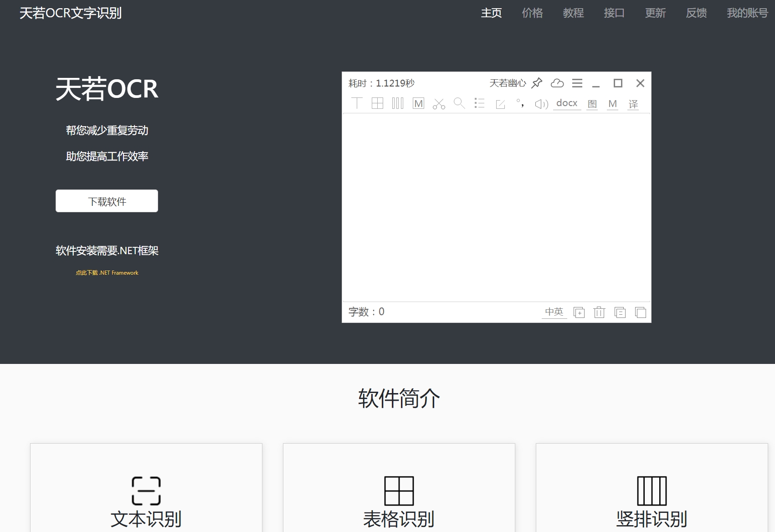Click the 译 translate button
Viewport: 775px width, 532px height.
[633, 104]
